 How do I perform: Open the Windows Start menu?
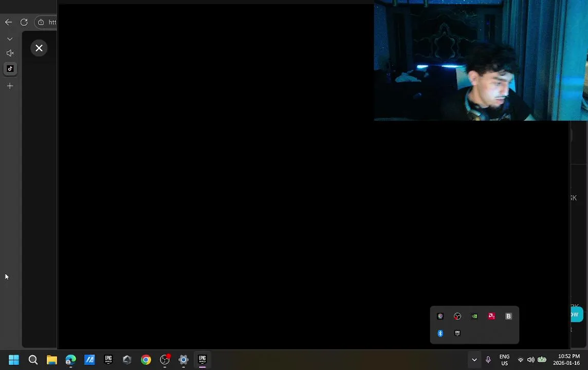click(x=14, y=360)
